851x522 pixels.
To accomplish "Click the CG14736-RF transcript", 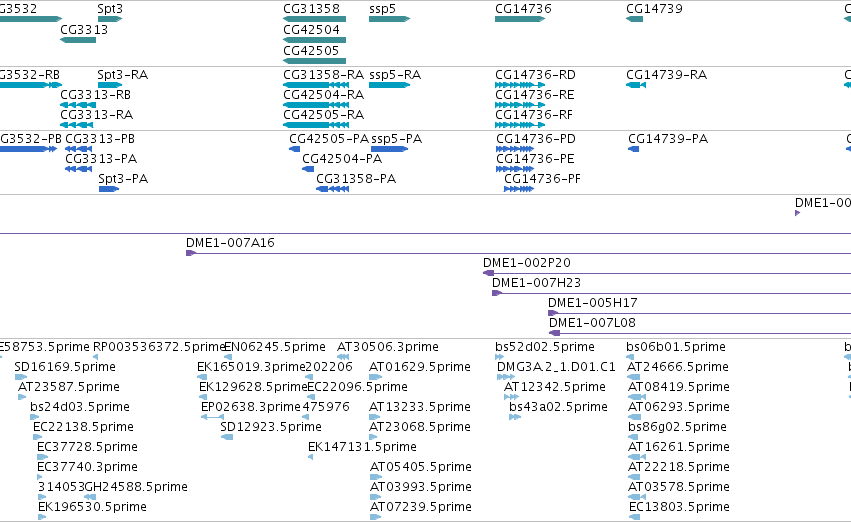I will (x=520, y=125).
